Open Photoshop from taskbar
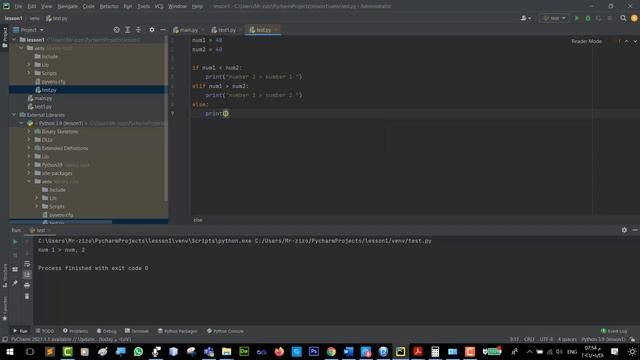The height and width of the screenshot is (360, 640). (313, 352)
